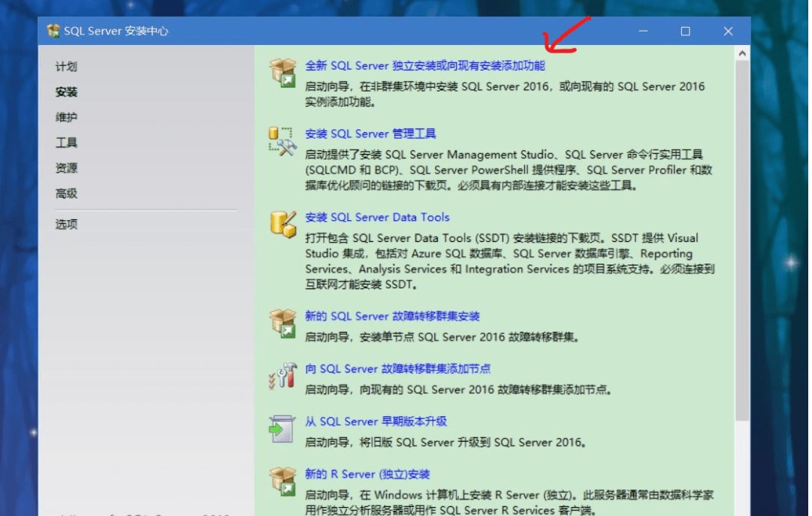Click description text starting 启动向导，在非群集环境中安装
Viewport: 812px width, 516px height.
click(505, 95)
